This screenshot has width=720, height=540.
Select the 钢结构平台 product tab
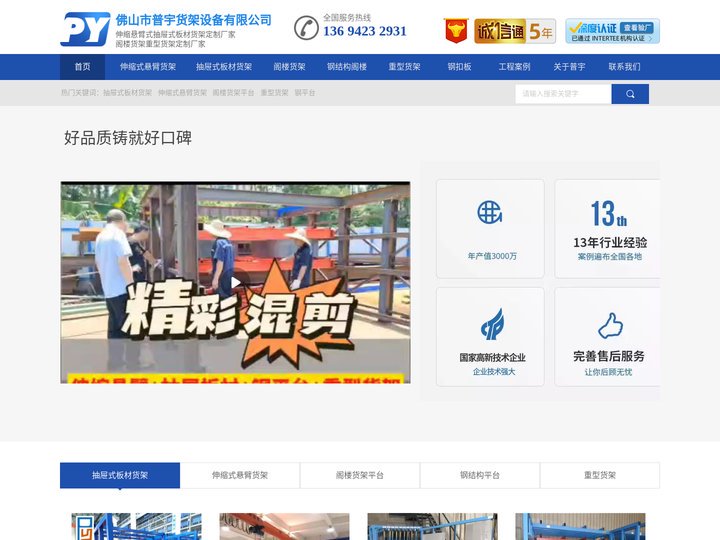(480, 475)
